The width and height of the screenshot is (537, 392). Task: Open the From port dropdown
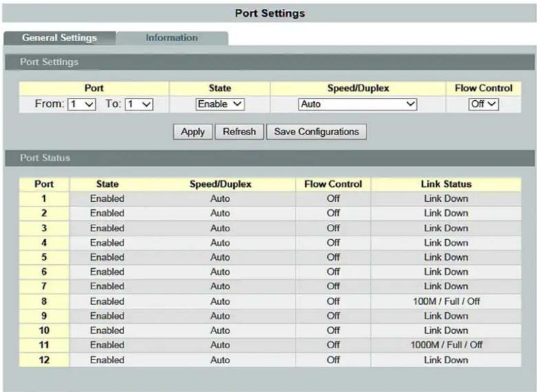pyautogui.click(x=82, y=104)
